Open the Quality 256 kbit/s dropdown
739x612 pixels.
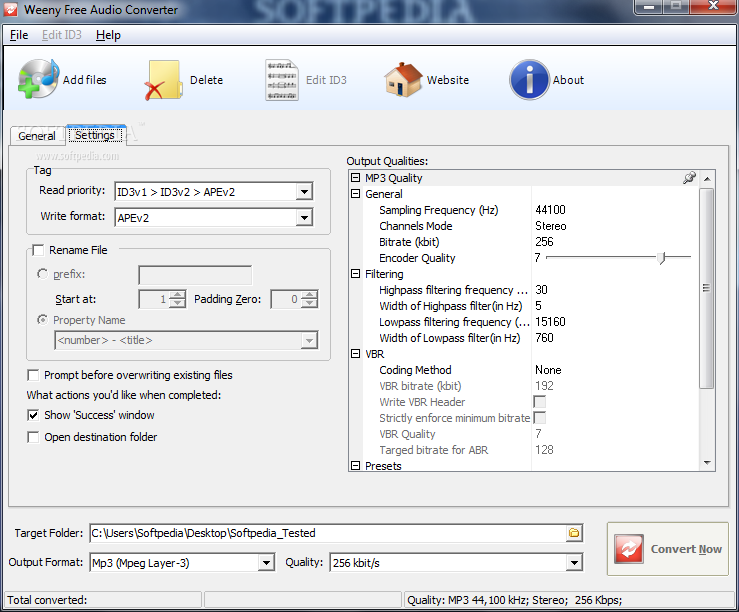pyautogui.click(x=574, y=563)
